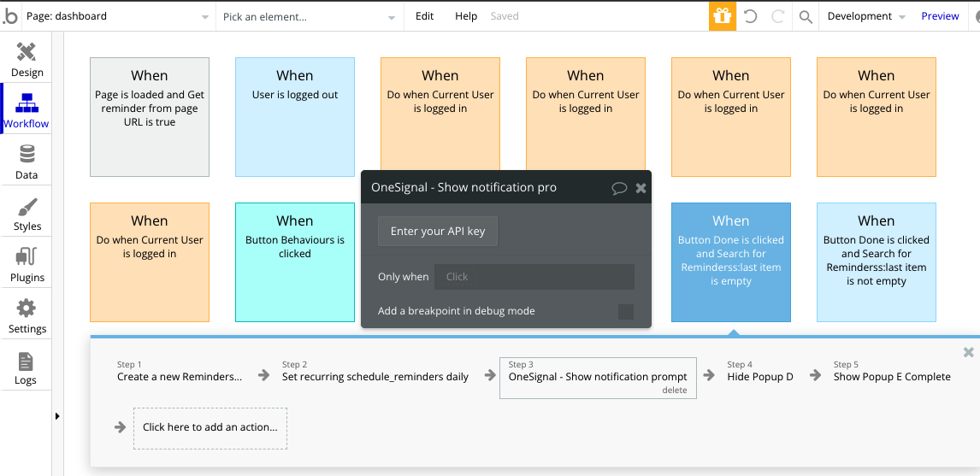Open the Design tab in sidebar

(x=27, y=60)
